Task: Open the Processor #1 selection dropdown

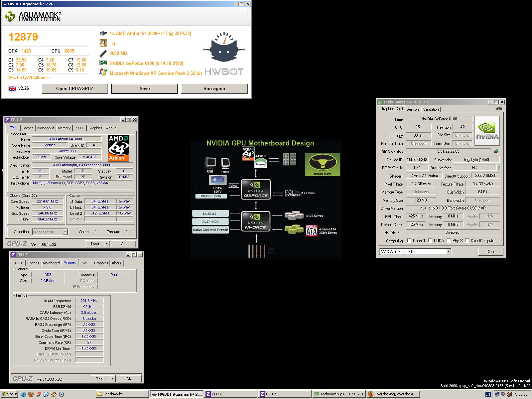Action: [65, 232]
